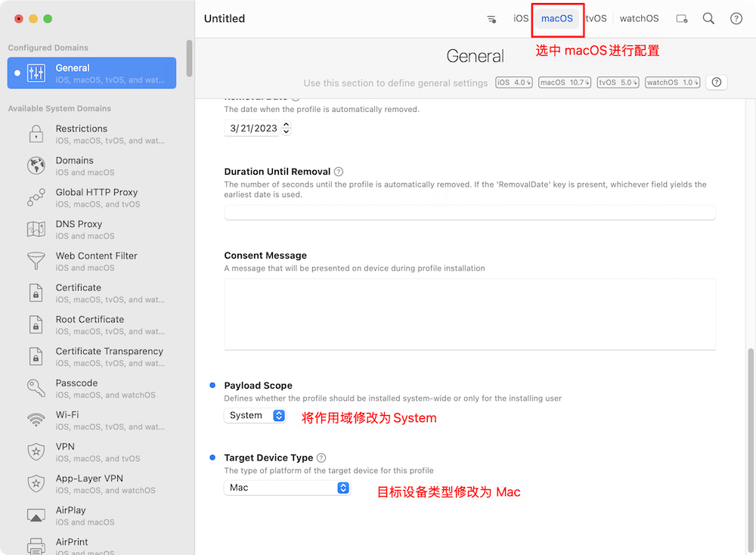Image resolution: width=756 pixels, height=555 pixels.
Task: Open the Target Device Type Mac dropdown
Action: click(287, 488)
